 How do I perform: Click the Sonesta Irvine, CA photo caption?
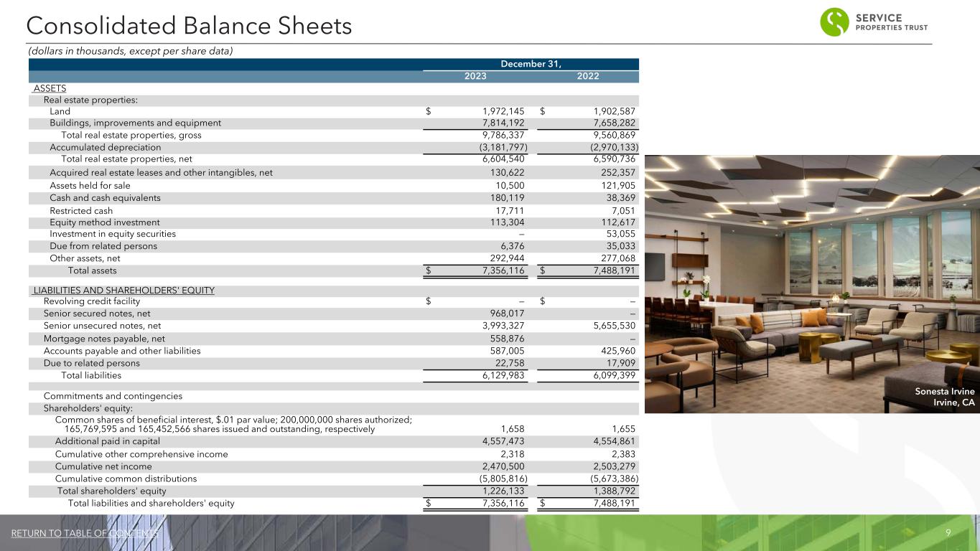(x=945, y=397)
